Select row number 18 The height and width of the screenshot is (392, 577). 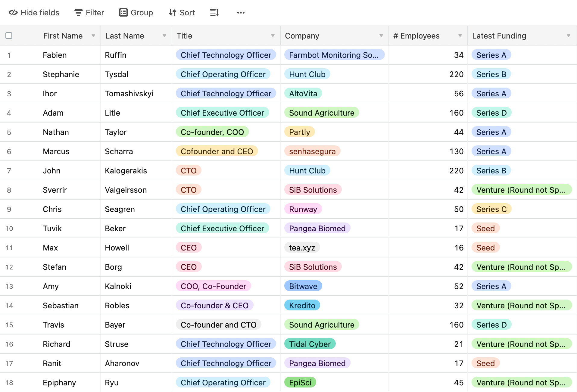pos(9,383)
